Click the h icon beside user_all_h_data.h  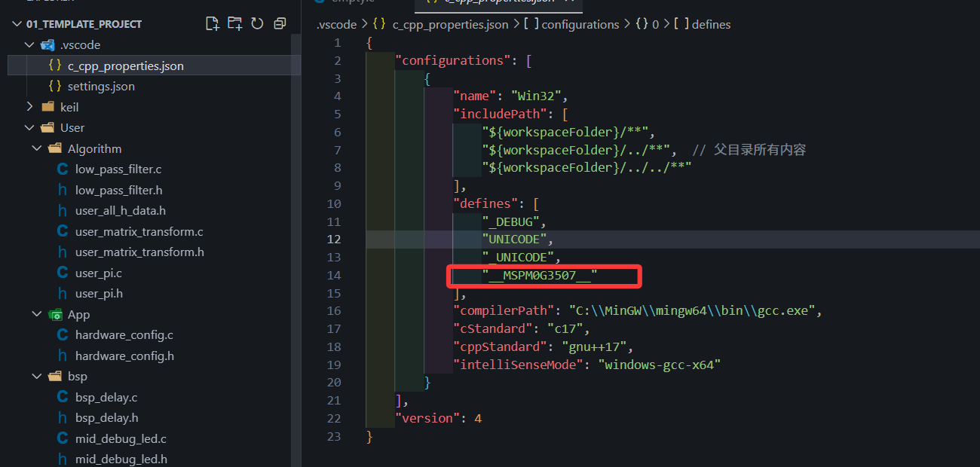62,210
